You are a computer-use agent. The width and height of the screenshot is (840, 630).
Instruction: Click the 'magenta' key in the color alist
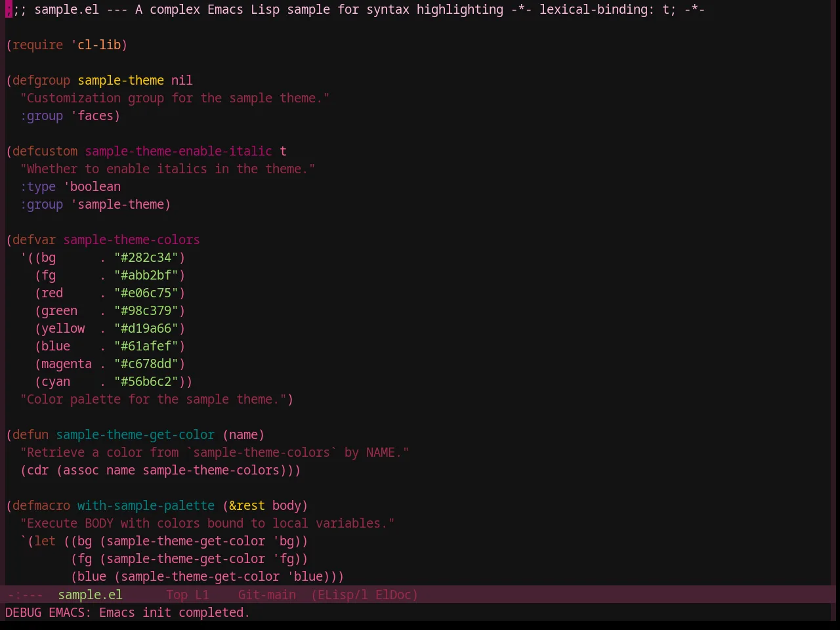pyautogui.click(x=66, y=364)
